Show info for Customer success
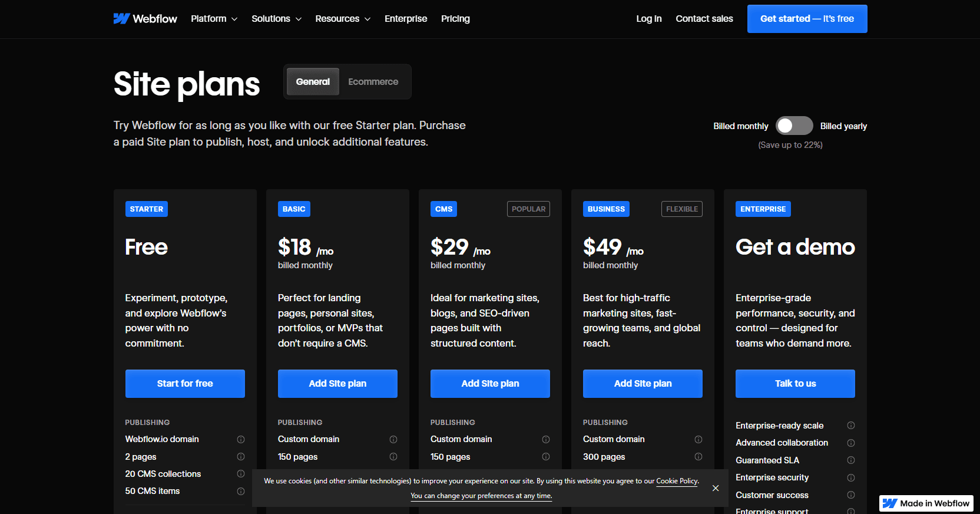The width and height of the screenshot is (980, 514). point(851,495)
